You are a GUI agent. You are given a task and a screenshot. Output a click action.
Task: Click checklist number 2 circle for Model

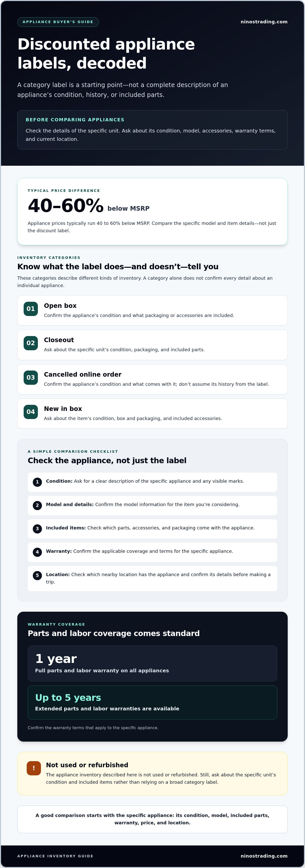point(37,505)
